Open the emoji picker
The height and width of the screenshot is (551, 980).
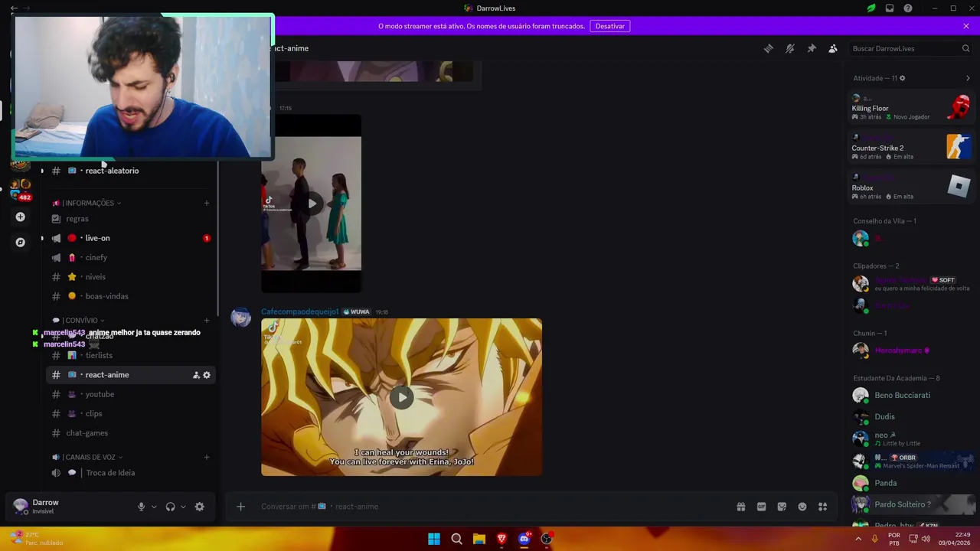802,507
